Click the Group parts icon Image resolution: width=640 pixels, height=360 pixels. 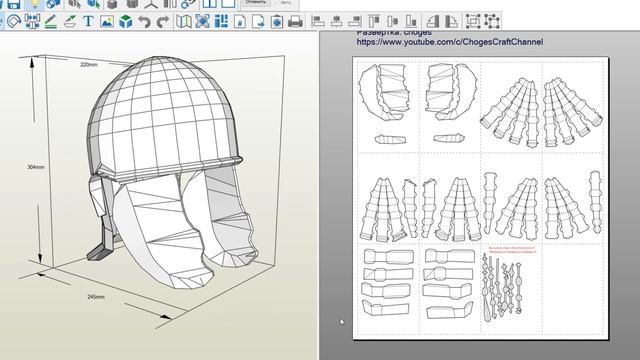pos(473,21)
